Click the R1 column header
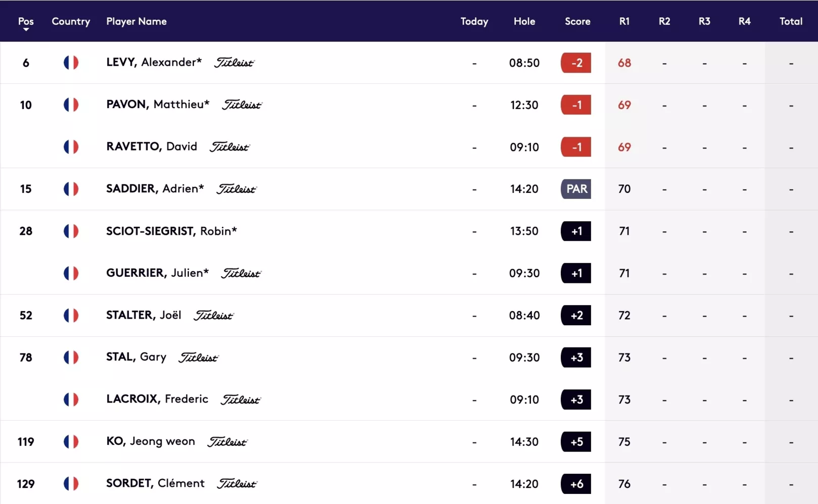Screen dimensions: 818x504 click(x=624, y=21)
